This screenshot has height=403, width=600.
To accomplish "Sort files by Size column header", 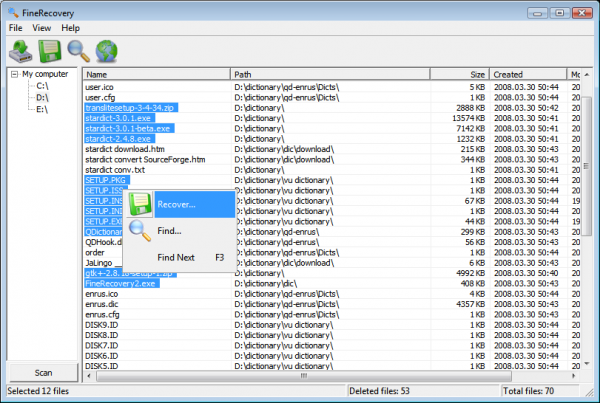I will pos(460,74).
